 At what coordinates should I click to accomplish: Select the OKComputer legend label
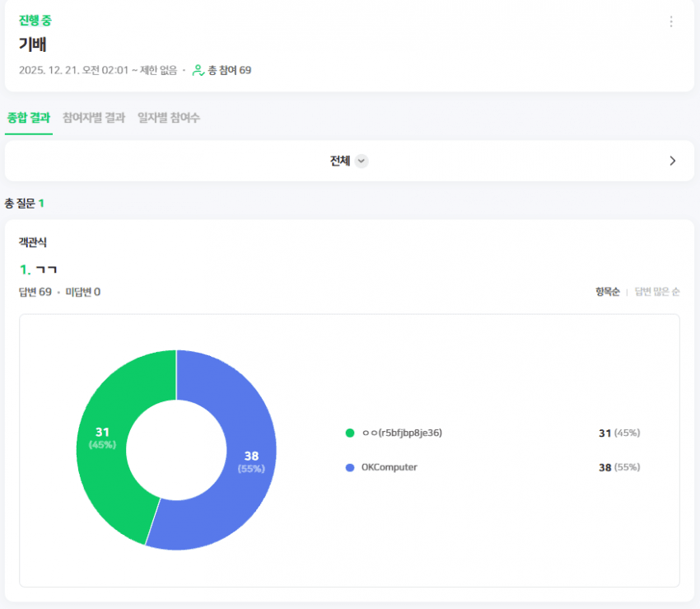[x=390, y=467]
